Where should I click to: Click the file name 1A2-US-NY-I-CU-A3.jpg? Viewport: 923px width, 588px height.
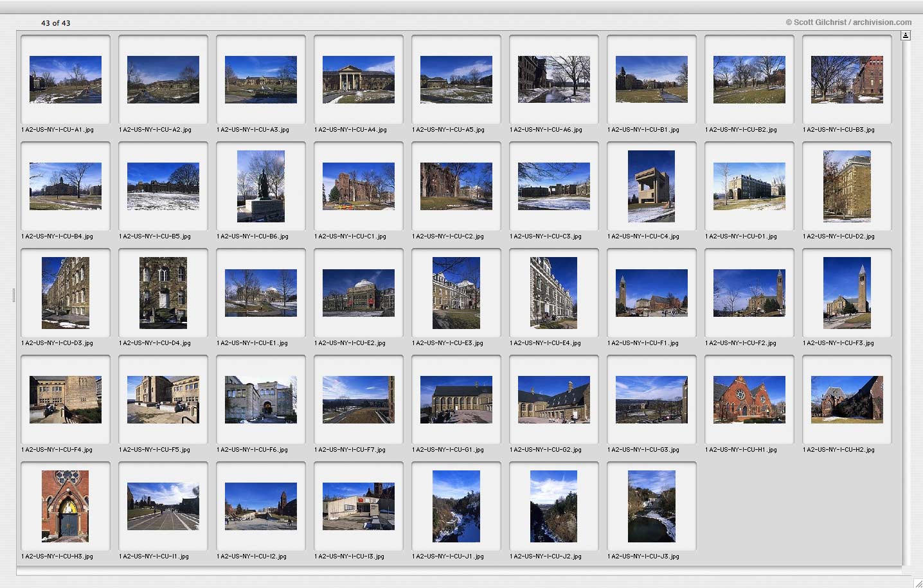253,130
